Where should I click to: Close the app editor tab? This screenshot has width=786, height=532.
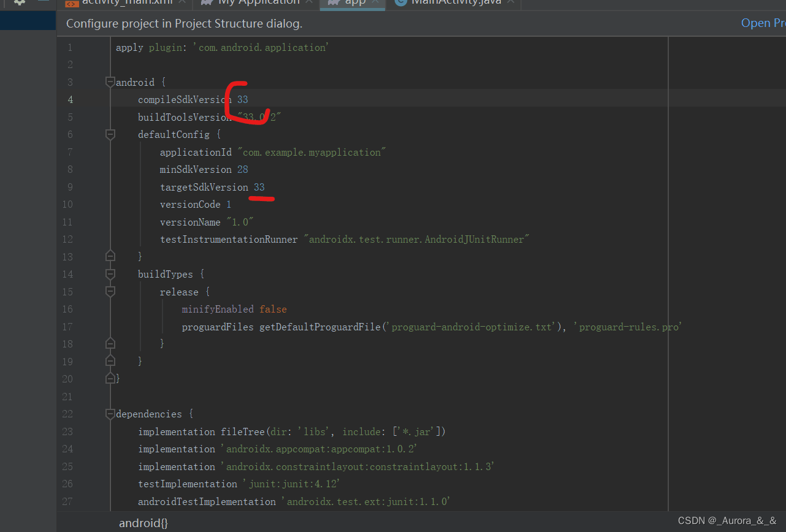pyautogui.click(x=375, y=2)
